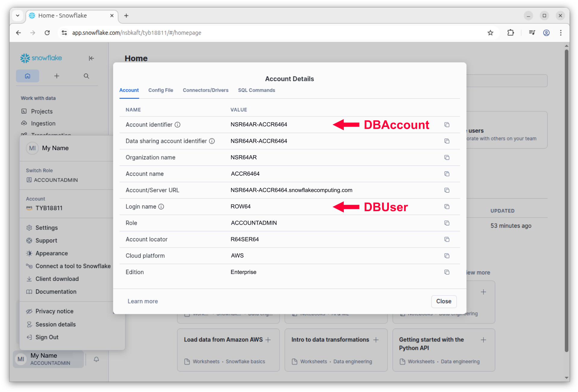Copy the Account identifier value

[447, 125]
